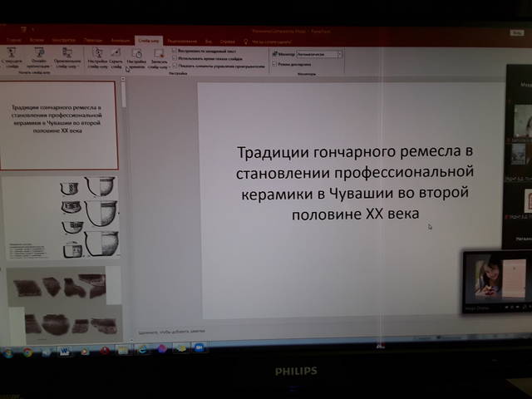Click top participant video in Zoom panel
This screenshot has width=532, height=399.
(523, 121)
